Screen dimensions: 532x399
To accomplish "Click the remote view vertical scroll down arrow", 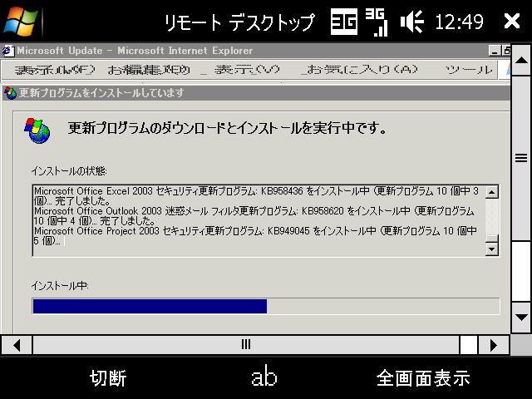I will click(521, 318).
